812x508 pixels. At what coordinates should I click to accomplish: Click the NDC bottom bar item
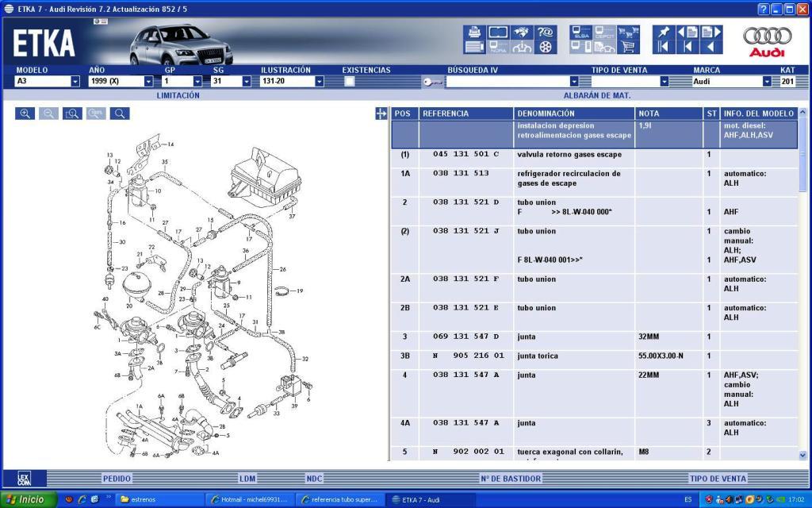click(314, 479)
